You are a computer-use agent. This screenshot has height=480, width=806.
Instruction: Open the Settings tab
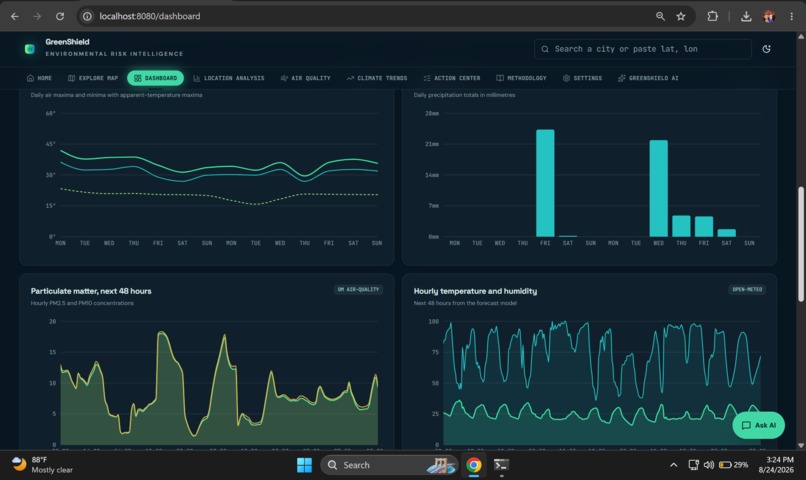click(x=582, y=78)
